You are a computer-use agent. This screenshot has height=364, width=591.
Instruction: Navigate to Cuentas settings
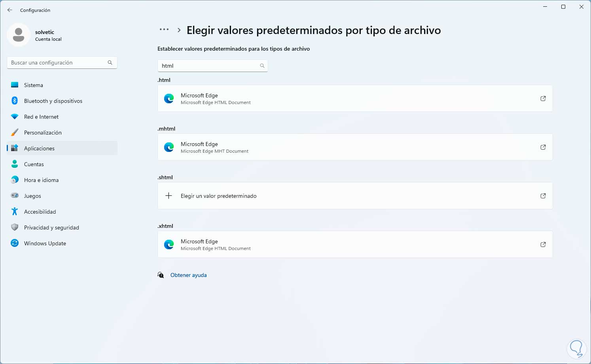tap(62, 164)
